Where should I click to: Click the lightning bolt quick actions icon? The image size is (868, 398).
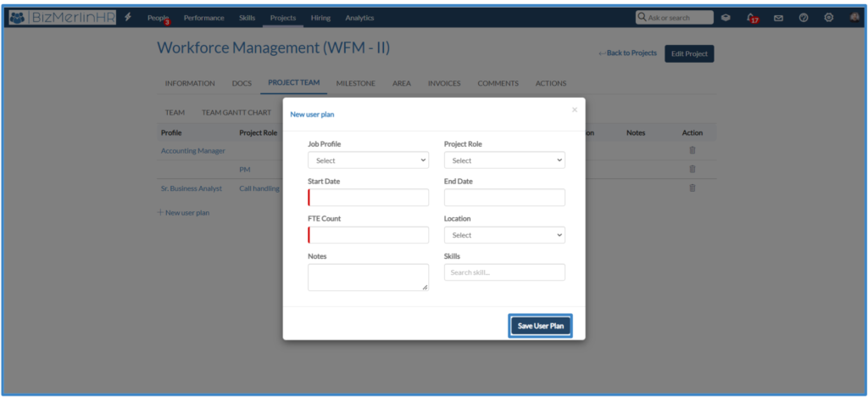click(x=128, y=17)
